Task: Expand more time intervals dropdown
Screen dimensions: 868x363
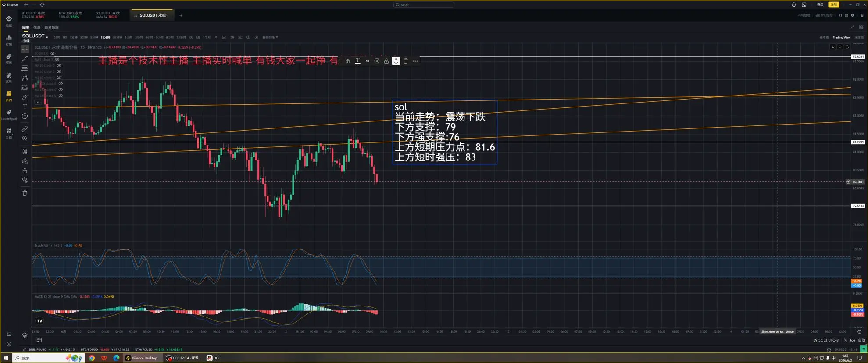Action: pyautogui.click(x=216, y=37)
